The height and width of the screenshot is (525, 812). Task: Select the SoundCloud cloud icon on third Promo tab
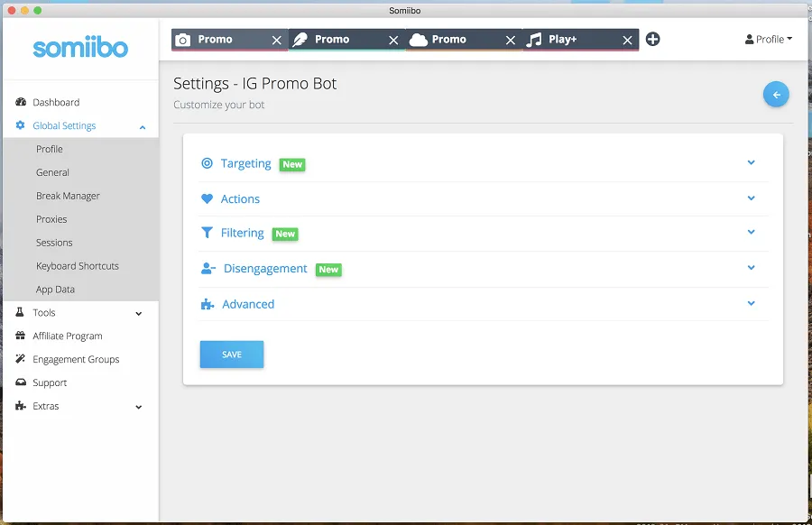pos(417,39)
